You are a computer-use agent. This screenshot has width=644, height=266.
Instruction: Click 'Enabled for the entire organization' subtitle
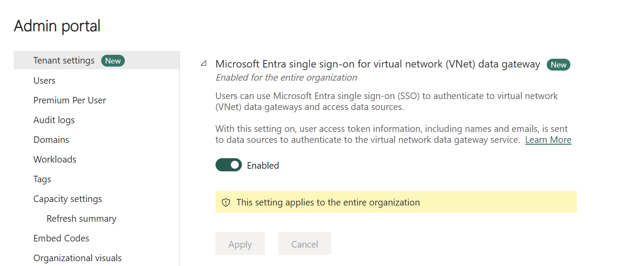pos(286,78)
